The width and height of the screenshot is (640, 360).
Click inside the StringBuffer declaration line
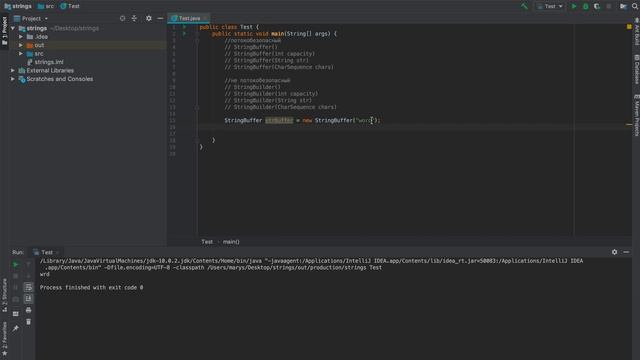302,120
